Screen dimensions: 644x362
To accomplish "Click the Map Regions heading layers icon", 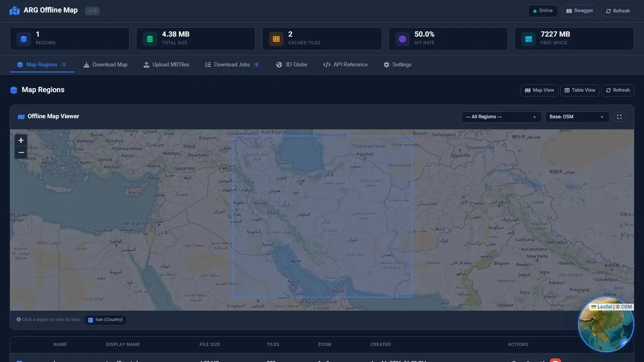I will (14, 90).
